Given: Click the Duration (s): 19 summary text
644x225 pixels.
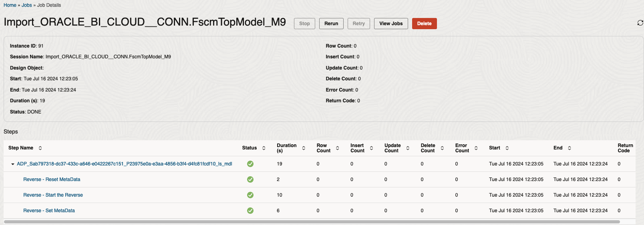Looking at the screenshot, I should pos(28,101).
